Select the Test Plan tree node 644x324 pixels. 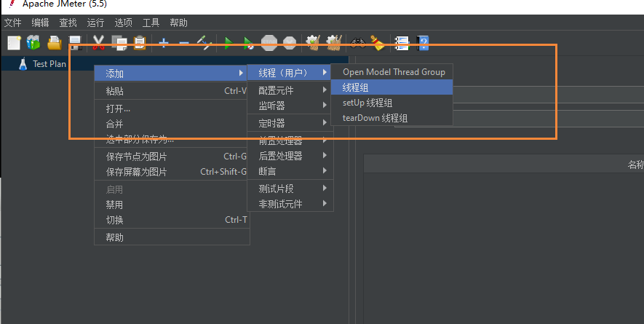(49, 64)
